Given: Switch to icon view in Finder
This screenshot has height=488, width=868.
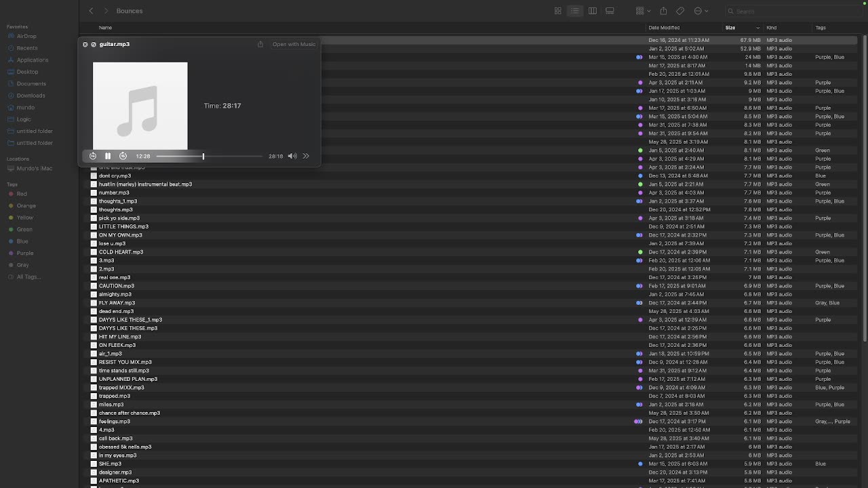Looking at the screenshot, I should pyautogui.click(x=558, y=11).
